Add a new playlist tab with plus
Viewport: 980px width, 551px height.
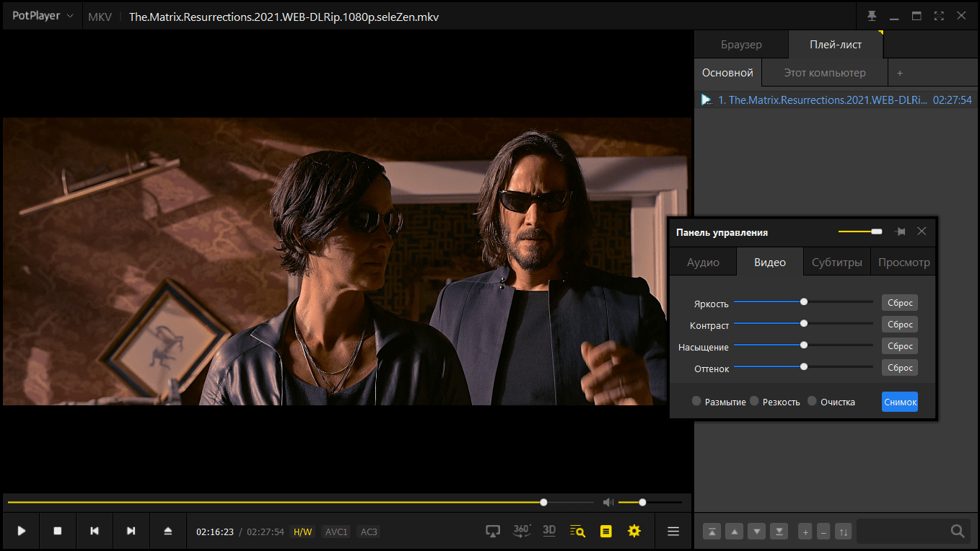point(900,73)
